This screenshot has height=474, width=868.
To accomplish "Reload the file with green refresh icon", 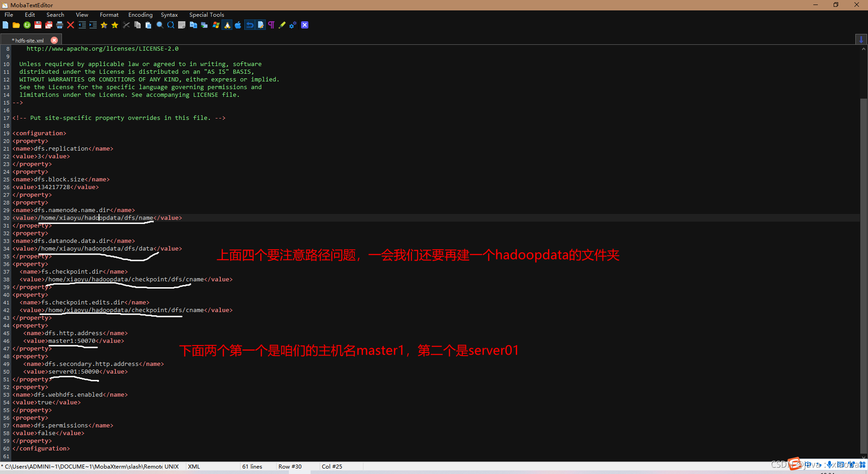I will point(27,25).
